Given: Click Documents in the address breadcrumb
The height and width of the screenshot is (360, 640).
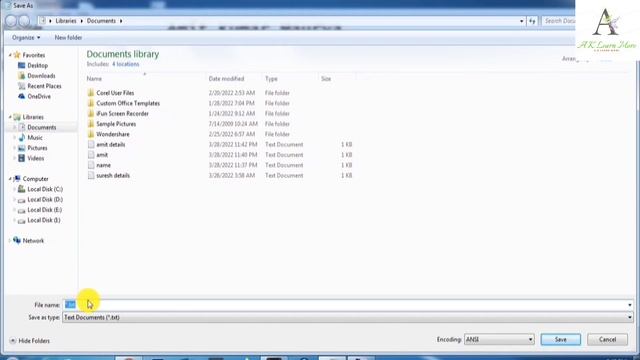Looking at the screenshot, I should click(x=101, y=21).
